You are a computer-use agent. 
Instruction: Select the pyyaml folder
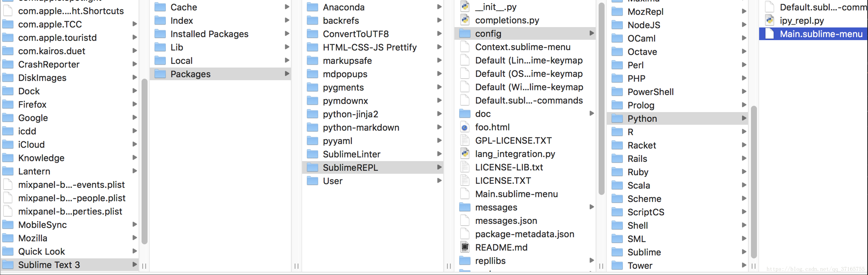(373, 141)
